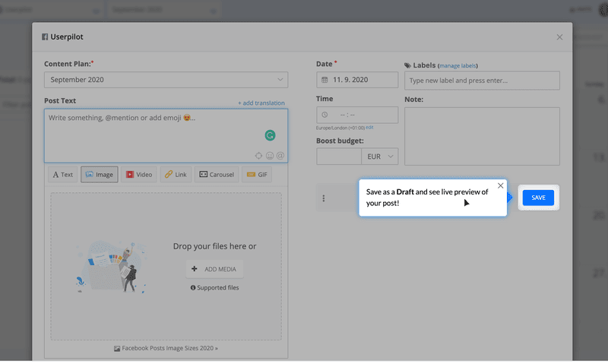This screenshot has height=364, width=608.
Task: Click the three-dot options icon beside the tooltip
Action: click(324, 198)
